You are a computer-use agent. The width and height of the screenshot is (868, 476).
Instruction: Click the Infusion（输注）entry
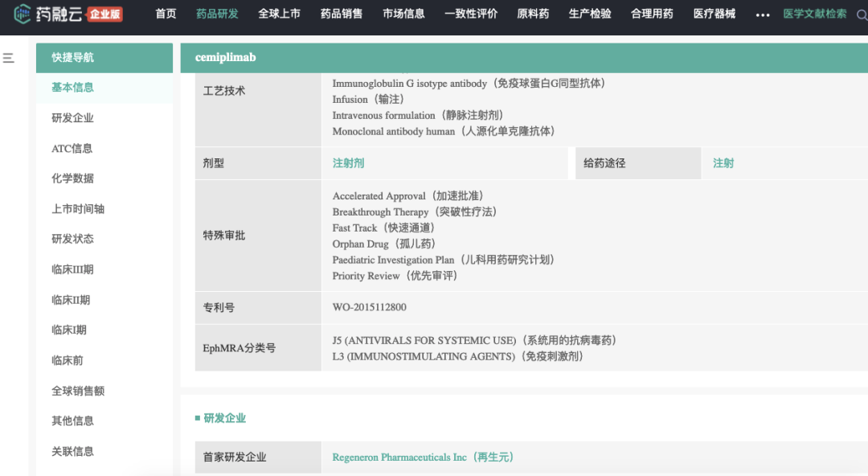click(x=370, y=99)
